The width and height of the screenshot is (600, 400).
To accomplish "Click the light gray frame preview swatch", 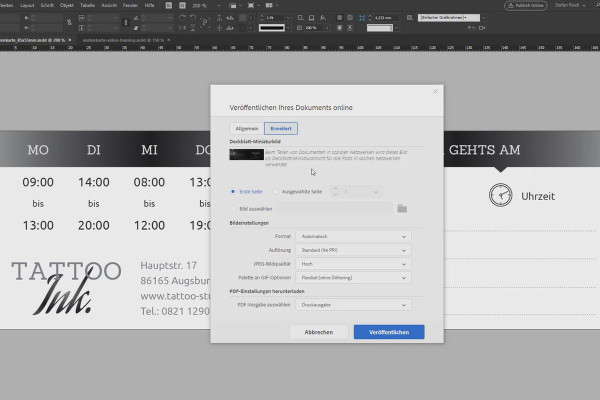I will click(x=380, y=28).
